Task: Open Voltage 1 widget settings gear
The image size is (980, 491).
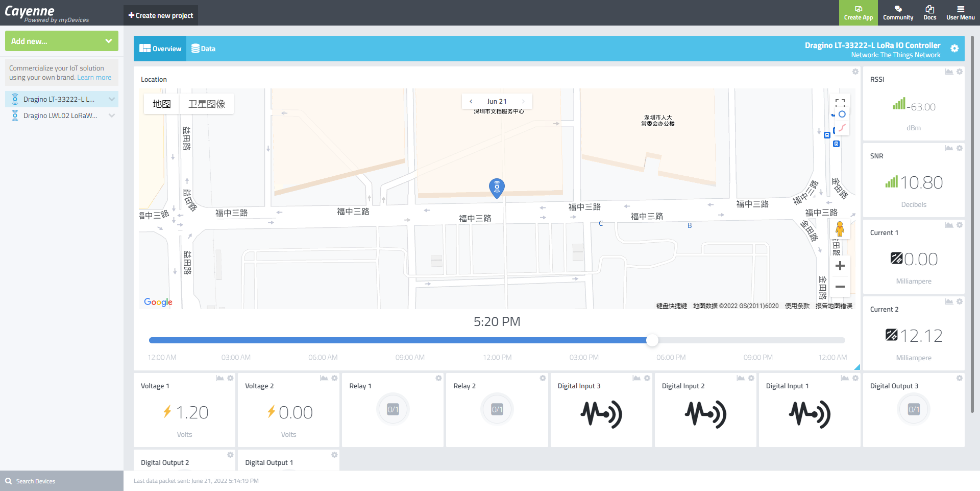Action: click(x=230, y=378)
